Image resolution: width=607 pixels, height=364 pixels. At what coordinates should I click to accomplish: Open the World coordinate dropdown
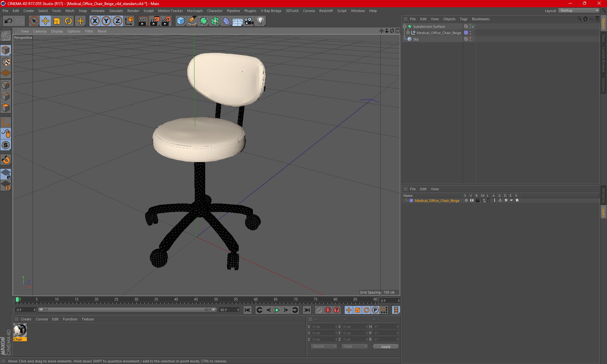(x=324, y=346)
